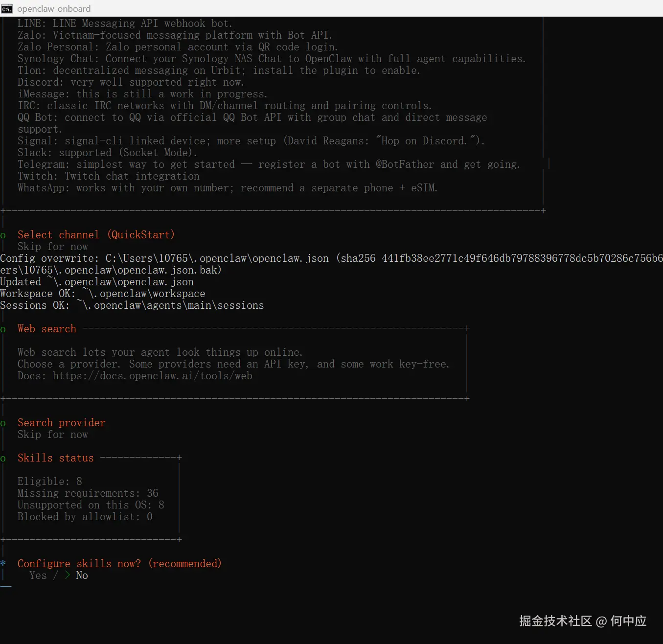The width and height of the screenshot is (663, 644).
Task: Click the LINE Messaging API webhook line
Action: (125, 23)
